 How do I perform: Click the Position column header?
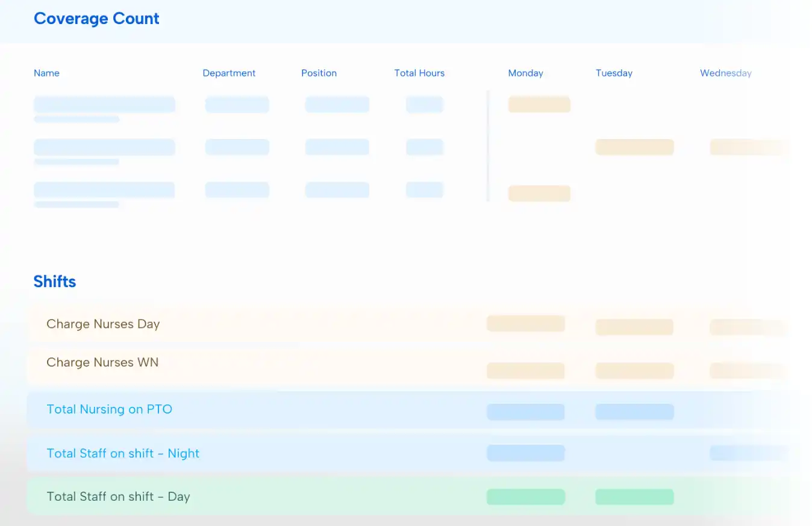click(x=319, y=73)
